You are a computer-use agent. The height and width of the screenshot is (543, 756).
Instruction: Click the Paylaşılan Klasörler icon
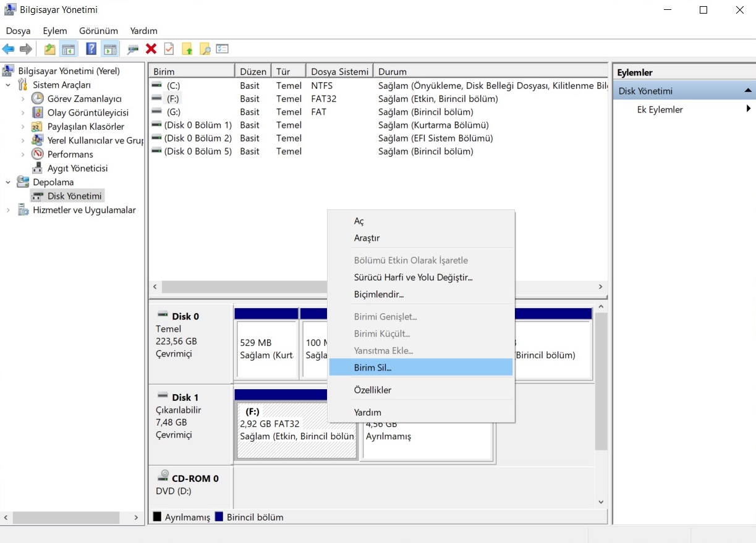pyautogui.click(x=38, y=126)
